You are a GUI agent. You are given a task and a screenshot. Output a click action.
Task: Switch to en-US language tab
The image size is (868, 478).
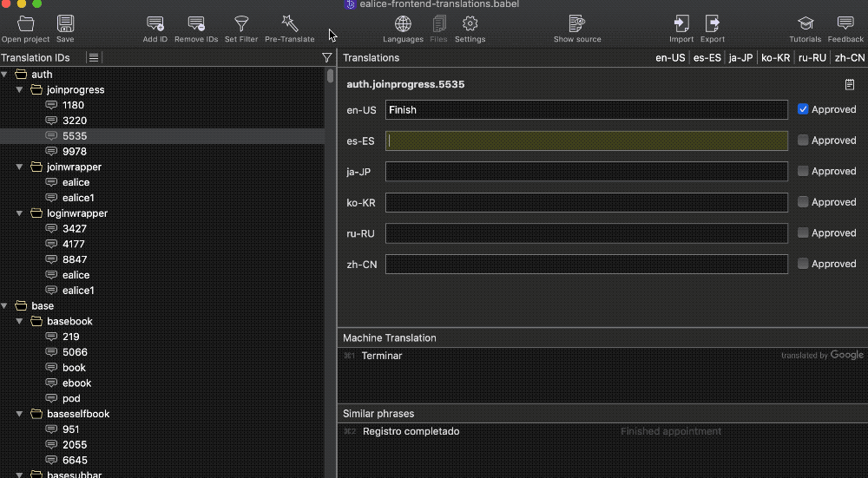tap(670, 57)
